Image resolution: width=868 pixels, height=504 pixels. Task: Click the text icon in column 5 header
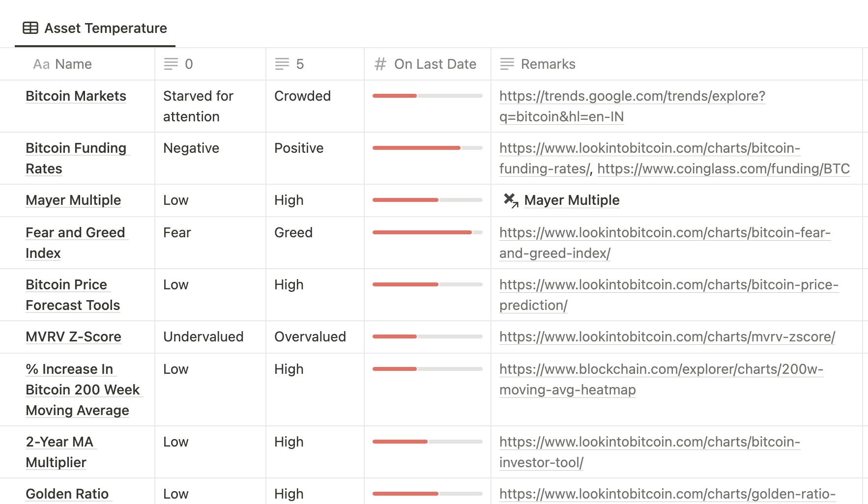click(x=282, y=64)
